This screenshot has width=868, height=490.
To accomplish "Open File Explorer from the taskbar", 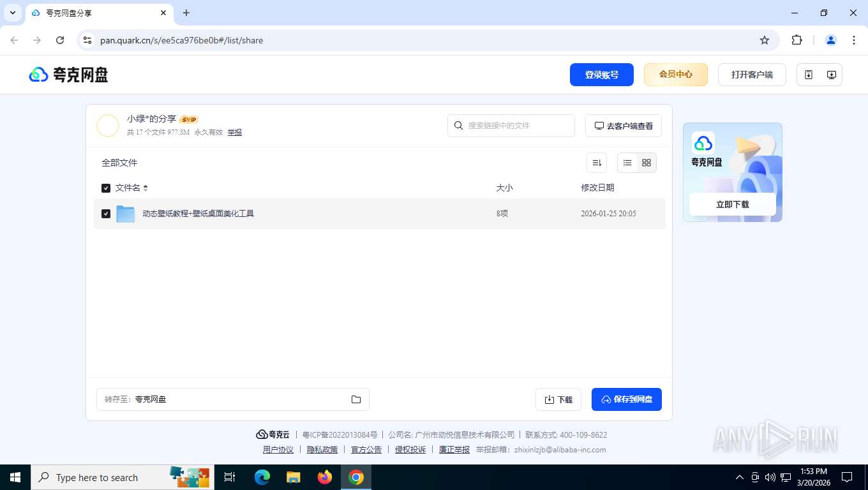I will (x=293, y=477).
